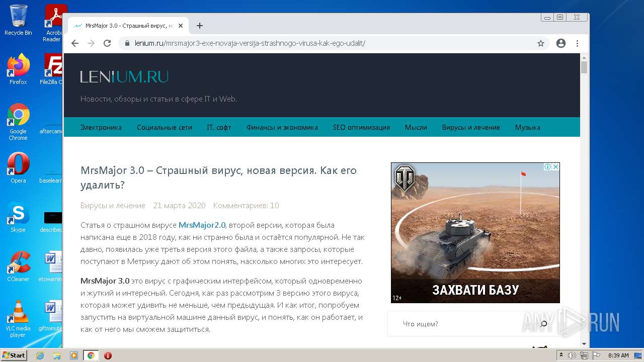
Task: Open the Мысли menu item
Action: [416, 127]
